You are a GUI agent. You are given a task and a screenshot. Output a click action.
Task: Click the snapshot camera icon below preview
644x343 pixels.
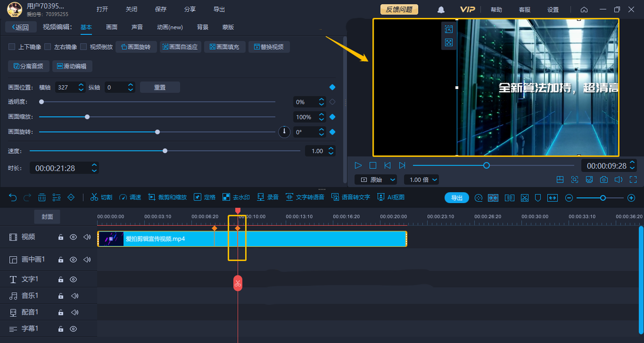click(x=604, y=180)
